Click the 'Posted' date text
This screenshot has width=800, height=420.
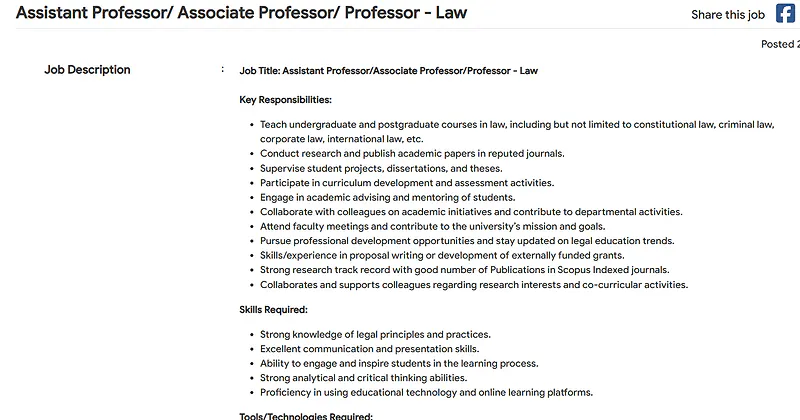[x=780, y=44]
